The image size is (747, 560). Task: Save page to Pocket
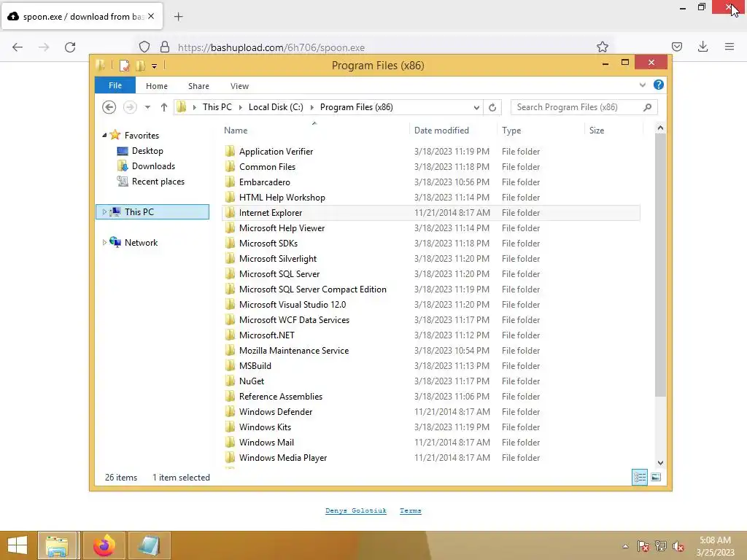click(676, 47)
